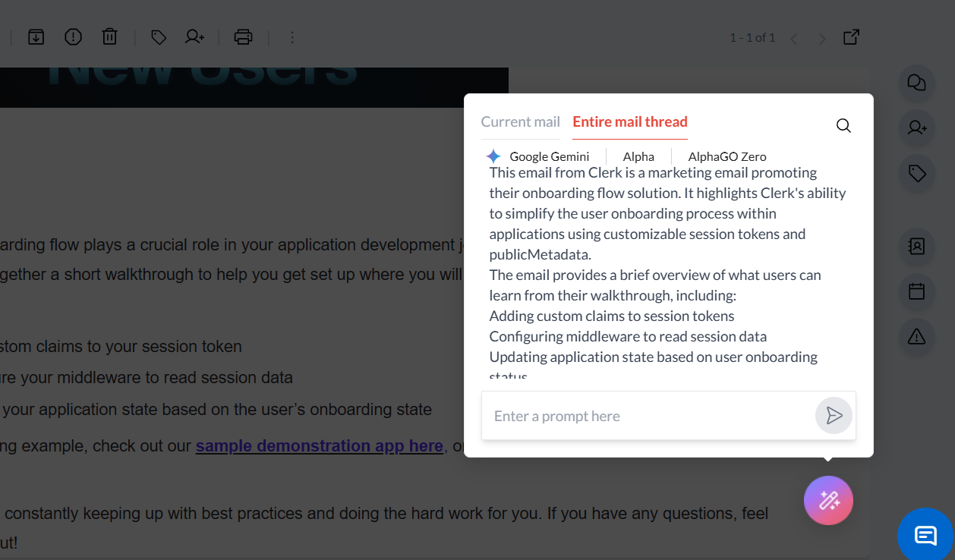Send the prompt with arrow button
Viewport: 955px width, 560px height.
tap(834, 416)
